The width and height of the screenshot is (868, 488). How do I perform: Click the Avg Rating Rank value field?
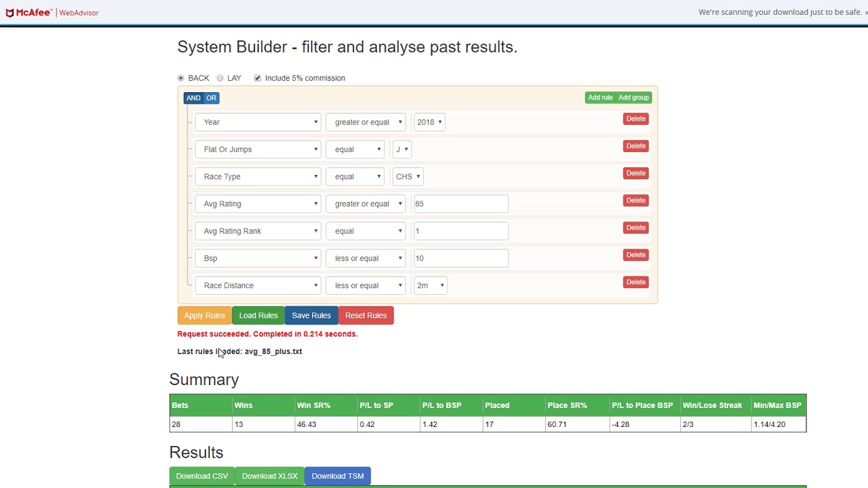pos(461,231)
